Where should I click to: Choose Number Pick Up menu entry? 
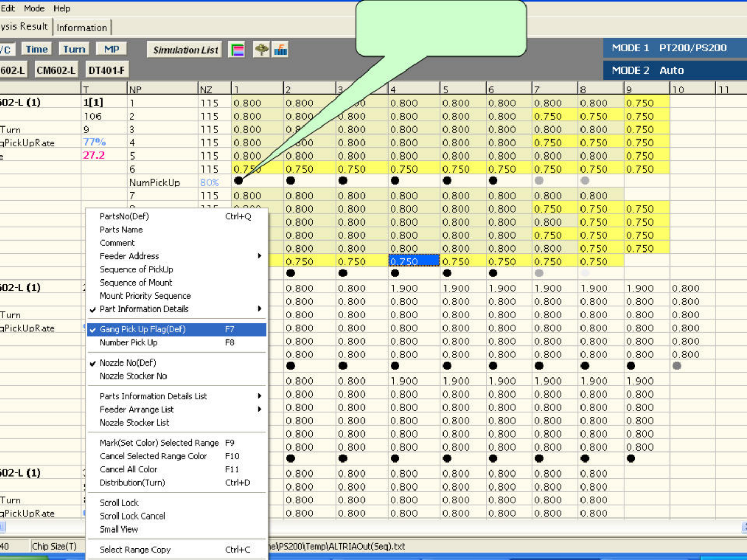point(128,343)
